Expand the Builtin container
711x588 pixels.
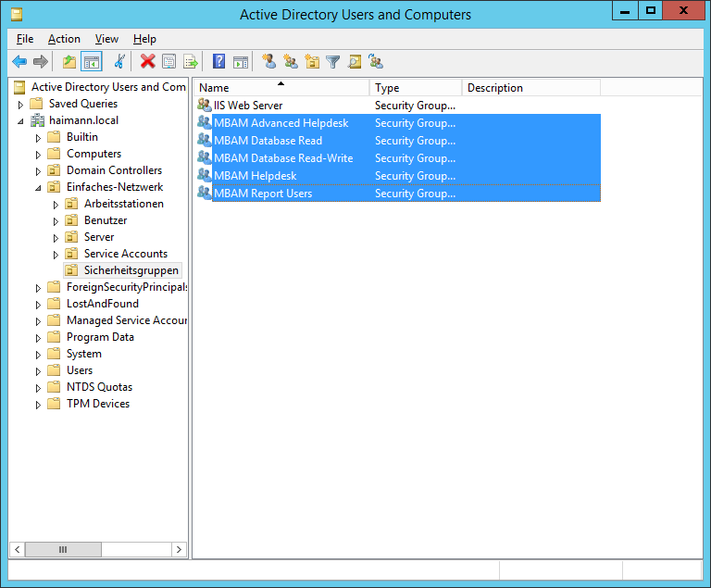[x=38, y=138]
